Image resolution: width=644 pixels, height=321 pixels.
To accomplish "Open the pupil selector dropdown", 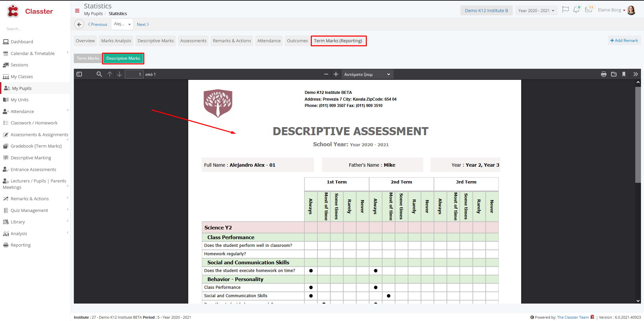I will point(122,24).
